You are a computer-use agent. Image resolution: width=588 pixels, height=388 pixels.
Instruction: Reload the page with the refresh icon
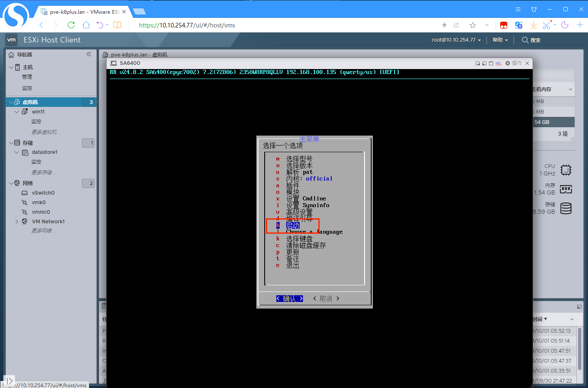click(71, 25)
